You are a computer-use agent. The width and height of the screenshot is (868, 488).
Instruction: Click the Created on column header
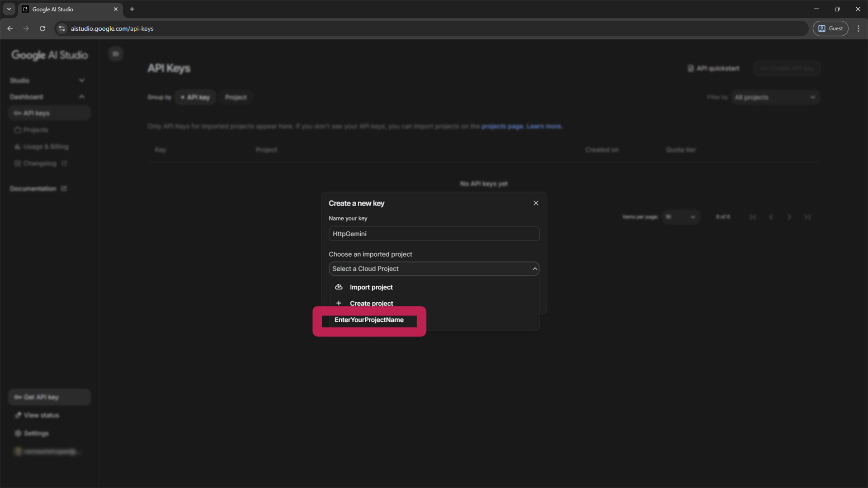[x=602, y=150]
